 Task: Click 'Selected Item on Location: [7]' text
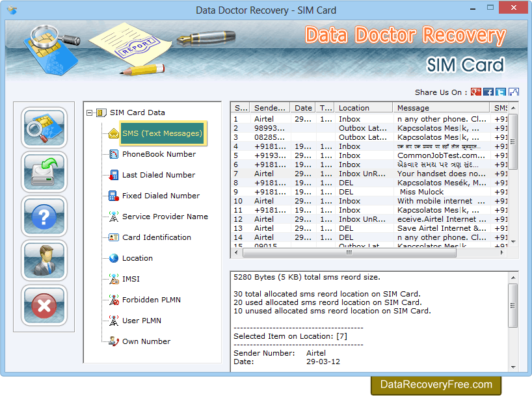click(x=290, y=336)
